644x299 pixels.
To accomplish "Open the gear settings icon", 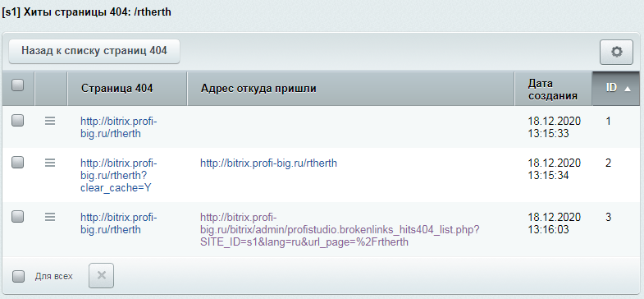I will click(x=616, y=52).
